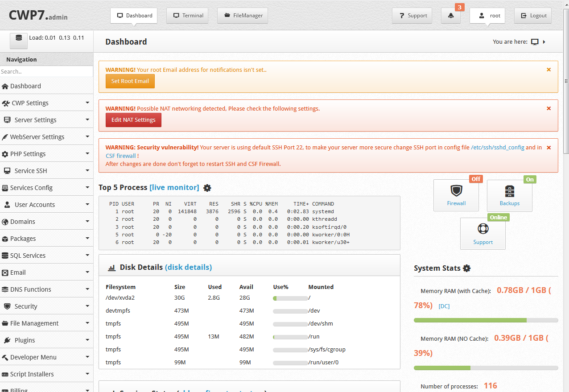Click Developer Menu hammer icon
This screenshot has height=392, width=569.
pyautogui.click(x=5, y=357)
